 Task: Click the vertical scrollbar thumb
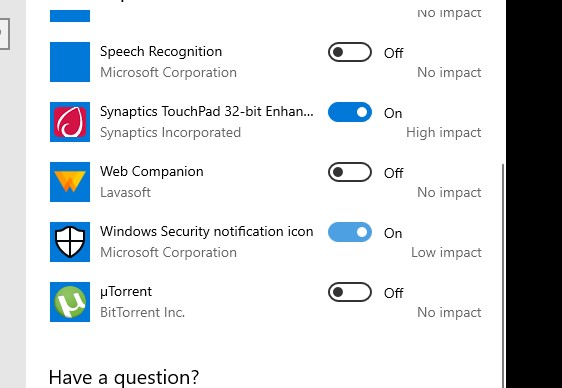click(x=503, y=276)
